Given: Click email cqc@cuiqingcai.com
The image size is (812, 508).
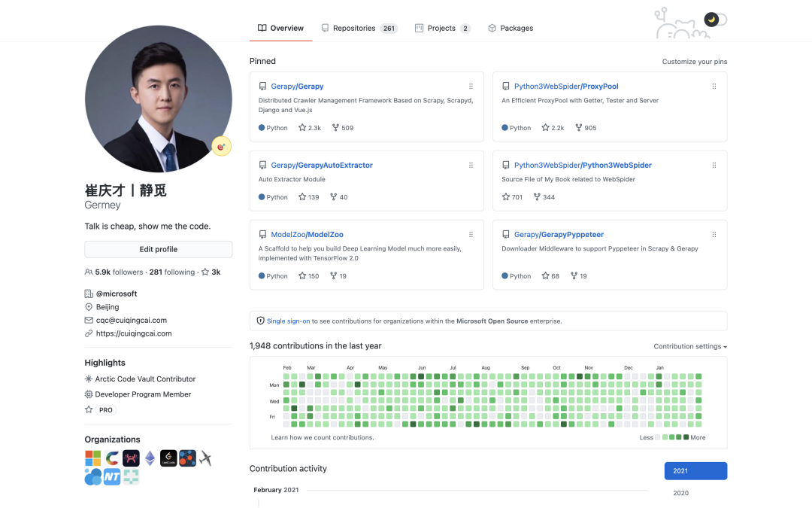Looking at the screenshot, I should [x=132, y=321].
